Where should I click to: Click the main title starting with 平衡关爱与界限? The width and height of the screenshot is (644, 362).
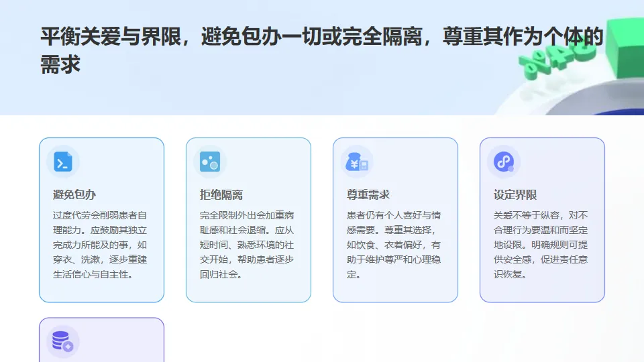tap(321, 50)
